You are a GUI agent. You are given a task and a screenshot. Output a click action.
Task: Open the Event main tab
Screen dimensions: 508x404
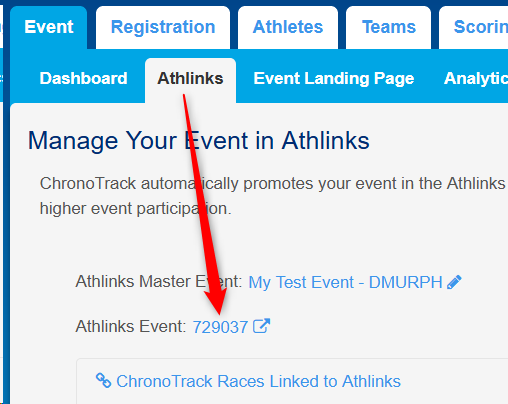tap(49, 27)
